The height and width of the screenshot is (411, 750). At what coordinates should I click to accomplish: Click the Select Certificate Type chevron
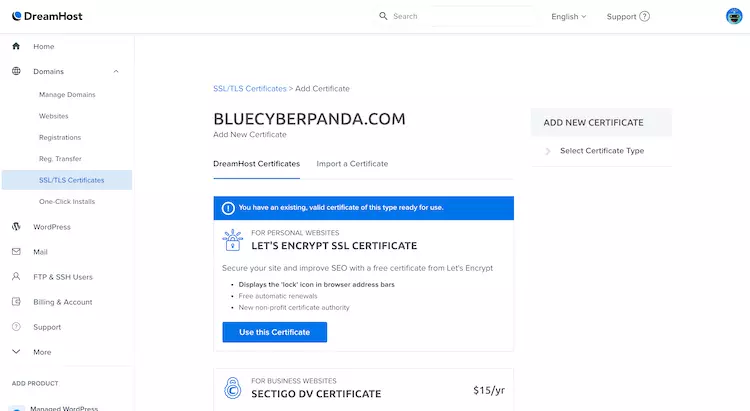548,151
